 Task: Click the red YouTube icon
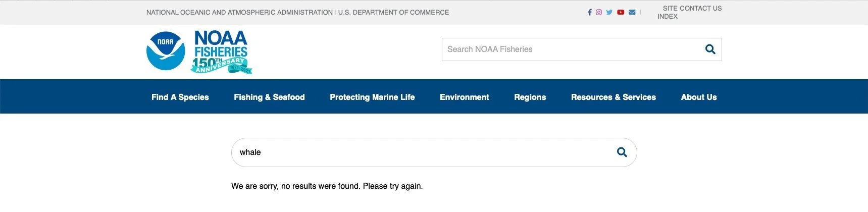click(x=621, y=12)
